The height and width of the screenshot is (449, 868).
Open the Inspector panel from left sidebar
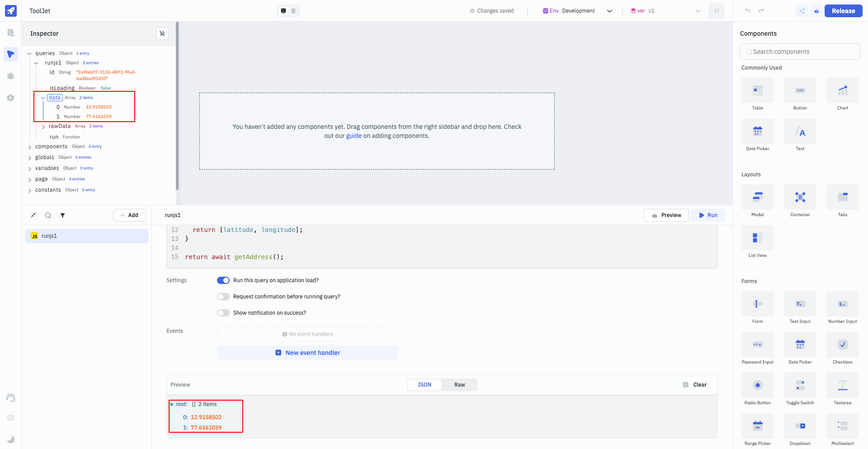coord(11,54)
